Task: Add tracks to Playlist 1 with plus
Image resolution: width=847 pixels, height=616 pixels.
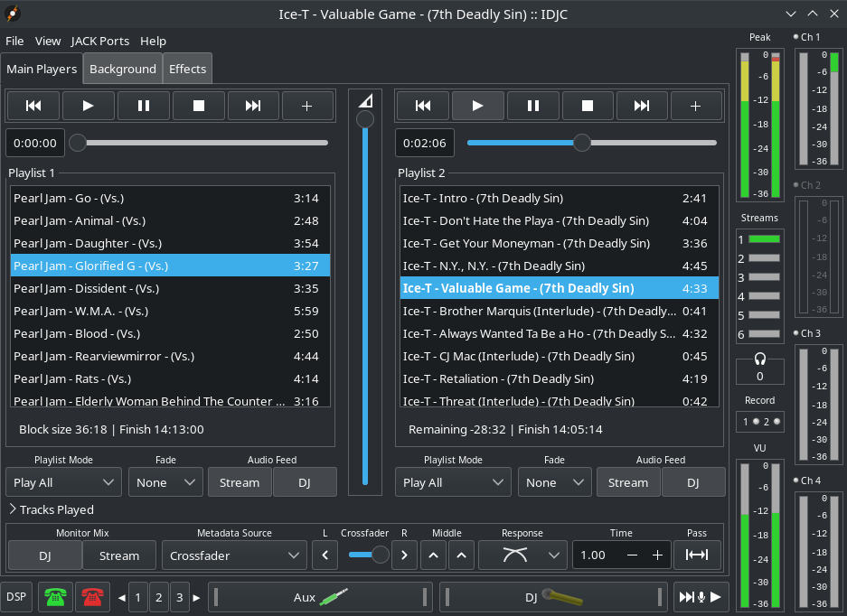Action: [306, 106]
